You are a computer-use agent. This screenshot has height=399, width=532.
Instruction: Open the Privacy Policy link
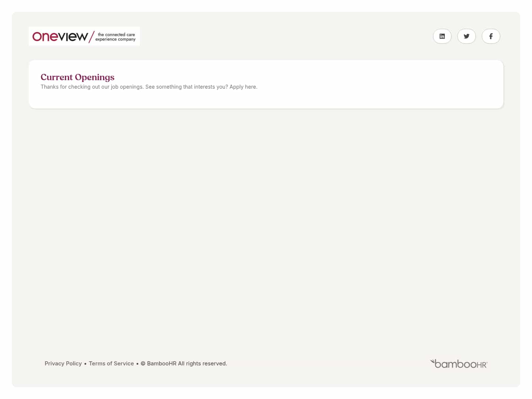click(x=63, y=364)
